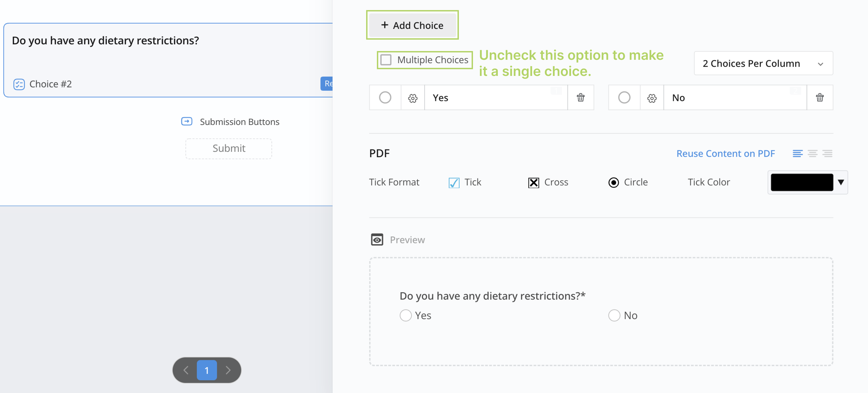Delete the No choice with trash icon
The image size is (868, 393).
pos(819,98)
